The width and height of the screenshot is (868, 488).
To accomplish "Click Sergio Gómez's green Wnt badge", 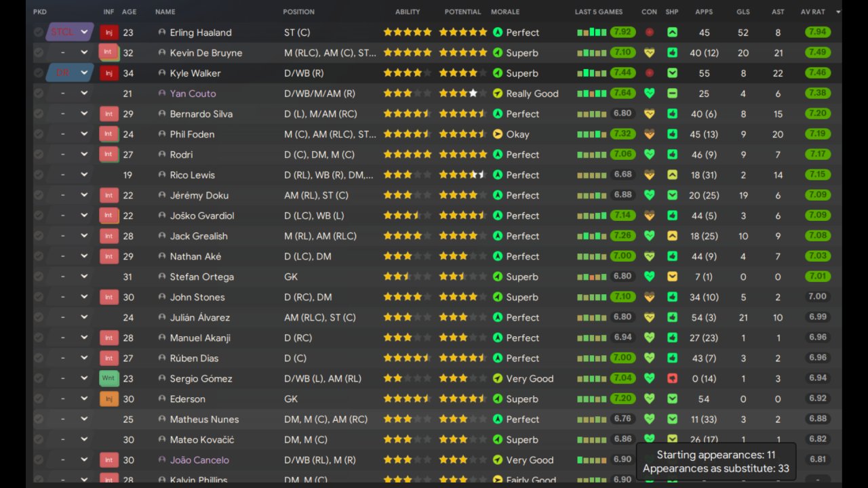I will 108,378.
